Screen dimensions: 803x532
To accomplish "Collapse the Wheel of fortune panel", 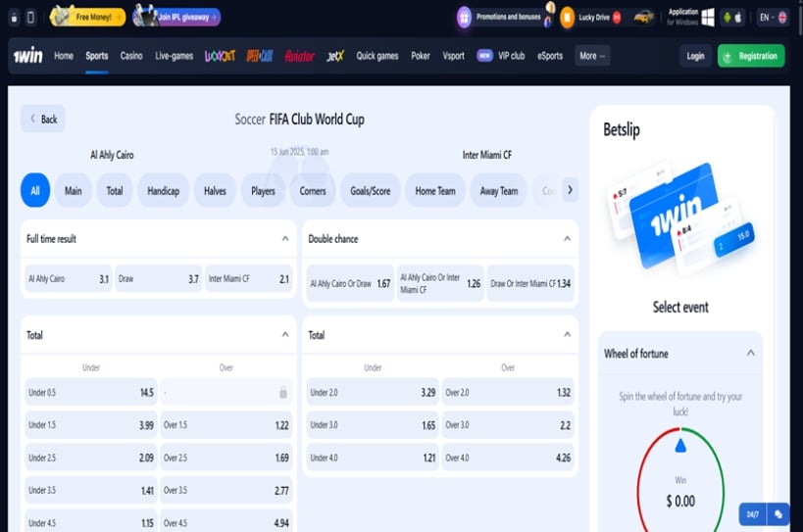I will click(750, 353).
